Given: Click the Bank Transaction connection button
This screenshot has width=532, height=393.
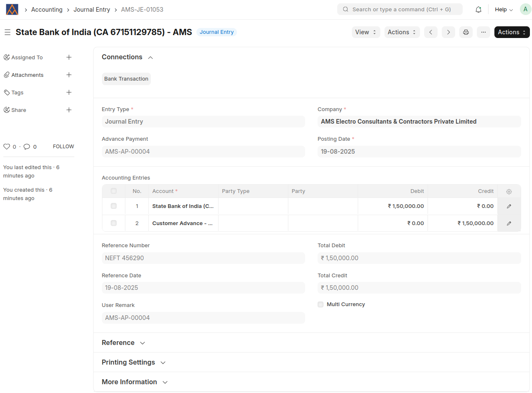Looking at the screenshot, I should click(126, 79).
